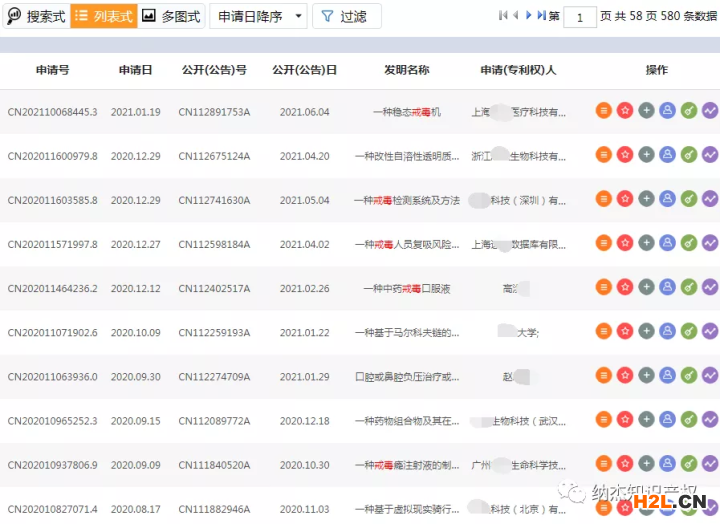Click the 申请日 column header
The image size is (720, 524).
135,70
